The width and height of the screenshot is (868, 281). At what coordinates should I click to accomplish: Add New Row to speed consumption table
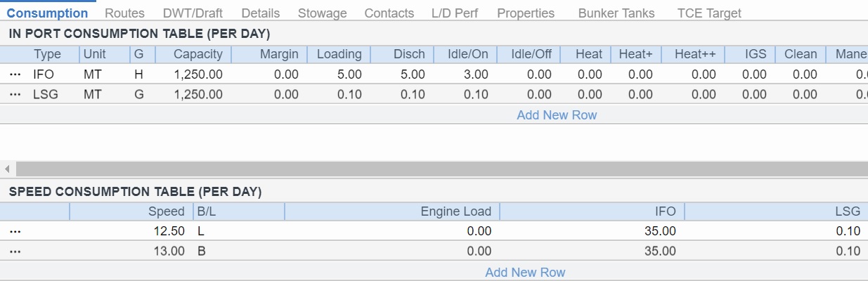(525, 273)
